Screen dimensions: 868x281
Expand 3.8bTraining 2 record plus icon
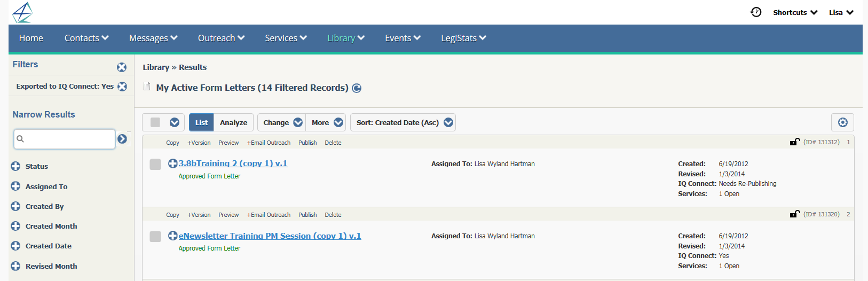172,163
